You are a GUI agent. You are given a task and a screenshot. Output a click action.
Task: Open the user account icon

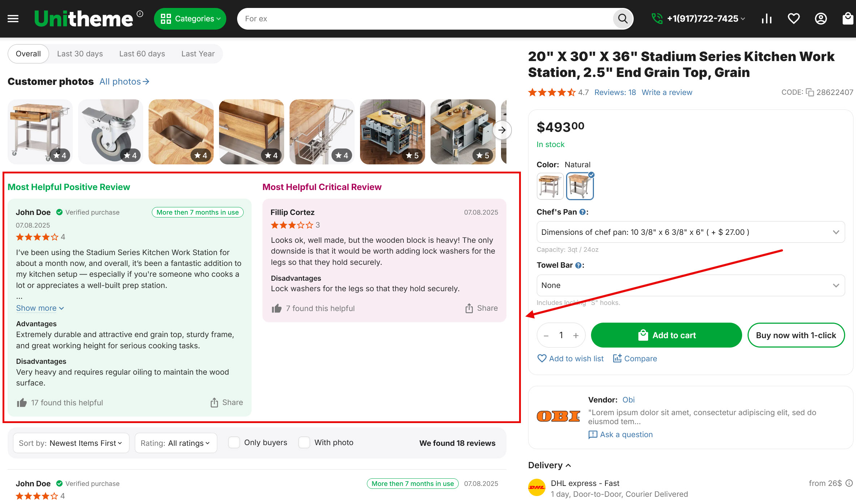(x=821, y=18)
